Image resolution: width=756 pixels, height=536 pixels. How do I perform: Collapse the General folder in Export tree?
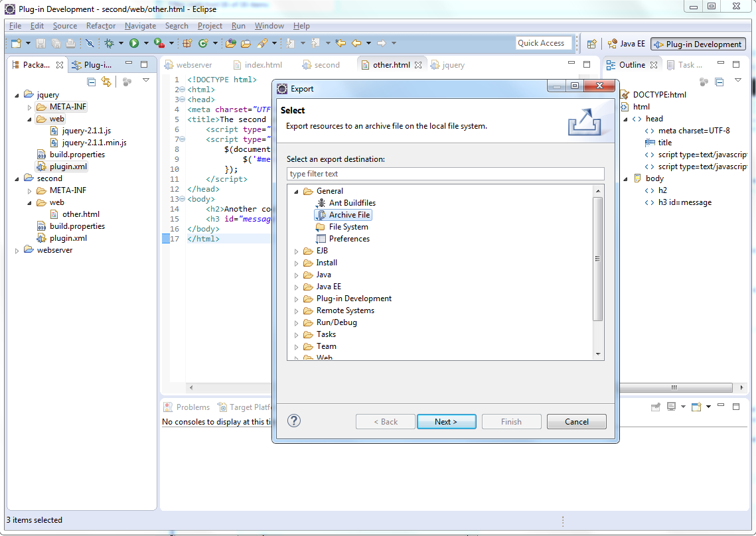click(296, 191)
